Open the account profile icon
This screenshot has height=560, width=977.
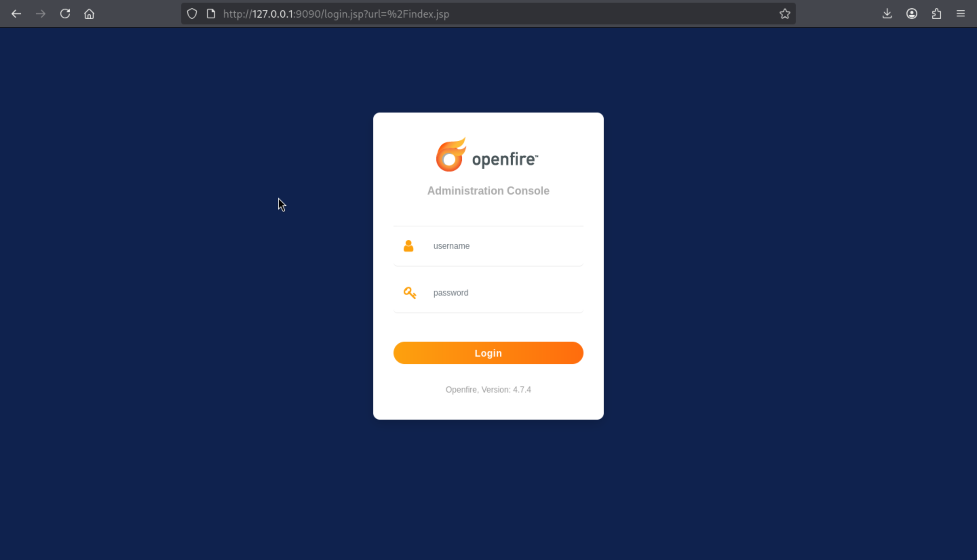pos(912,14)
